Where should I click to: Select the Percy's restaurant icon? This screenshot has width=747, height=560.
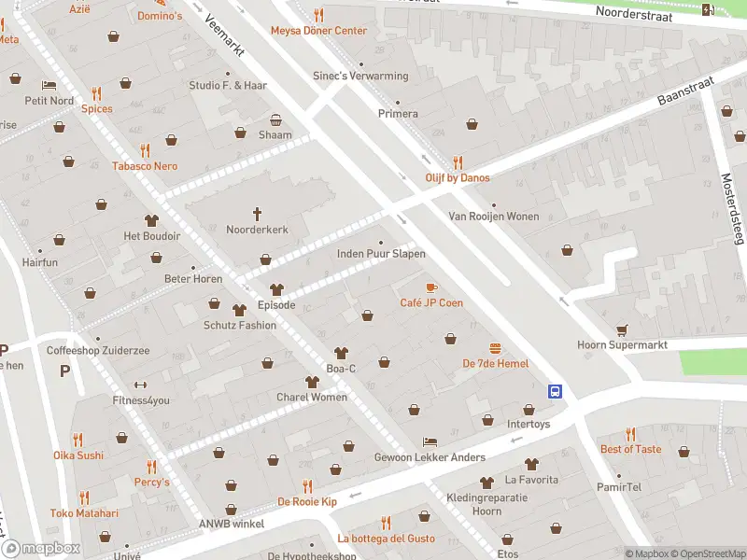tap(151, 467)
